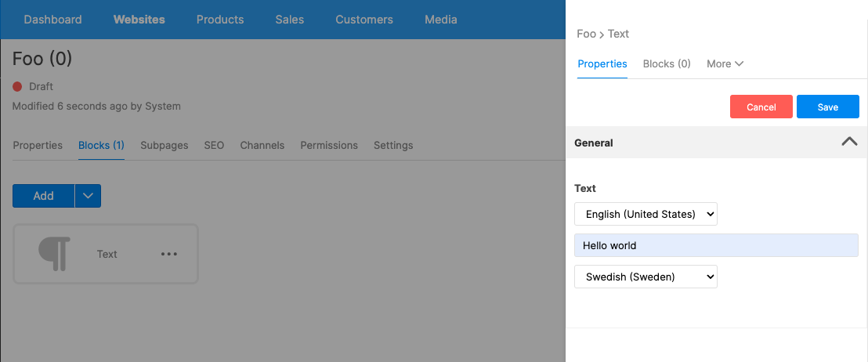Select the Blocks (1) tab
The height and width of the screenshot is (362, 868).
[x=101, y=146]
